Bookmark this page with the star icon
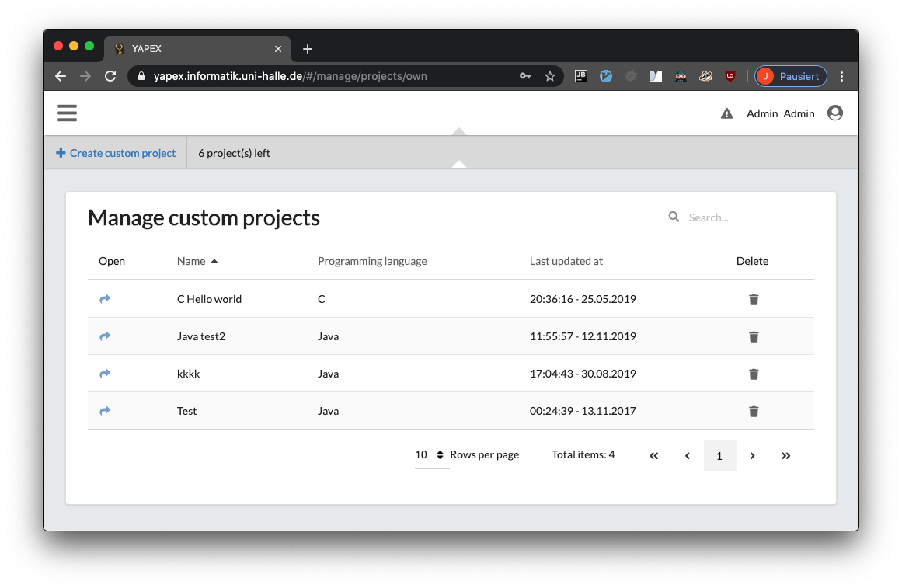This screenshot has width=902, height=588. coord(550,76)
